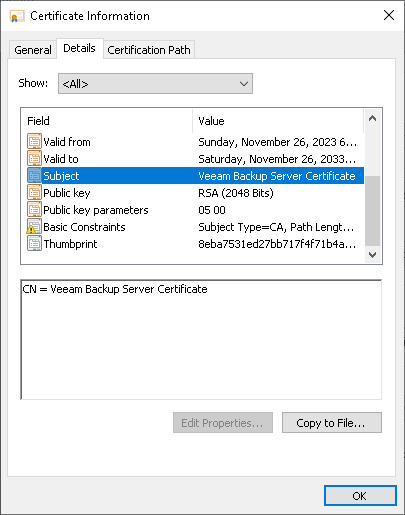Click CN = Veeam Backup Server Certificate text
Image resolution: width=405 pixels, height=515 pixels.
(x=115, y=289)
